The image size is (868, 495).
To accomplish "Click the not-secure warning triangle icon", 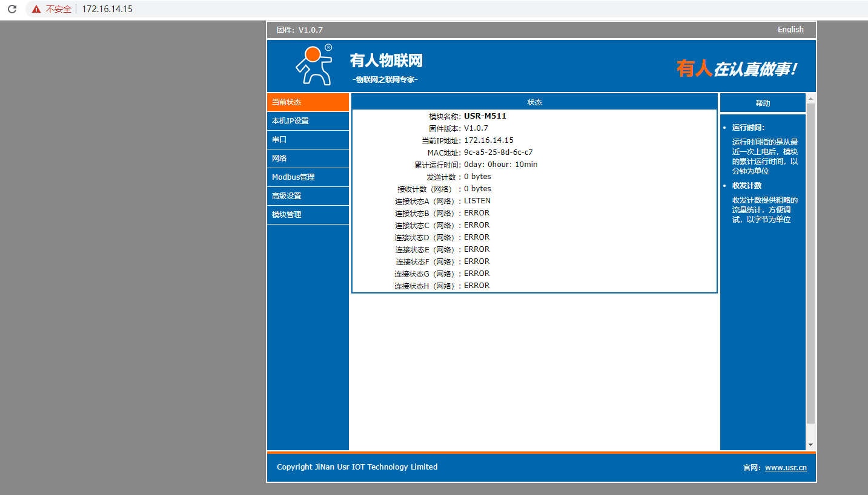I will [x=36, y=9].
